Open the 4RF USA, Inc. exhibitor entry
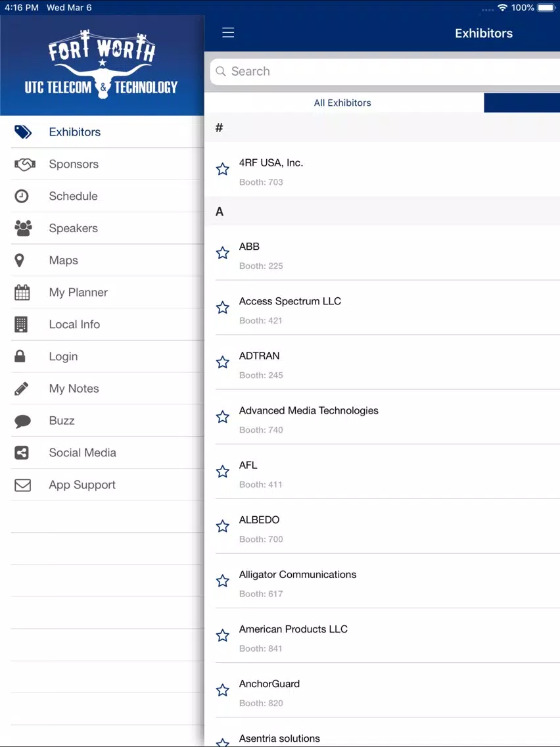This screenshot has height=747, width=560. [x=383, y=169]
